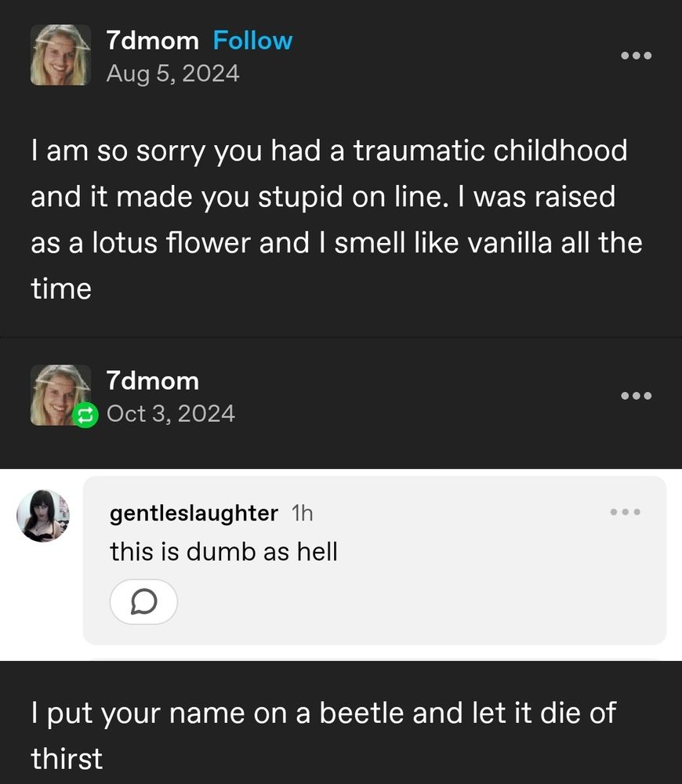Click the Aug 5, 2024 timestamp

(172, 74)
